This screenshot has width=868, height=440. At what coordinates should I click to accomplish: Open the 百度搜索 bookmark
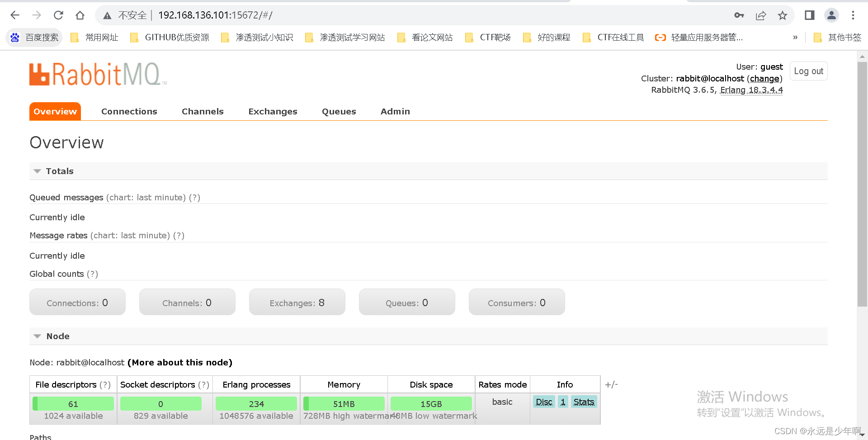tap(34, 38)
